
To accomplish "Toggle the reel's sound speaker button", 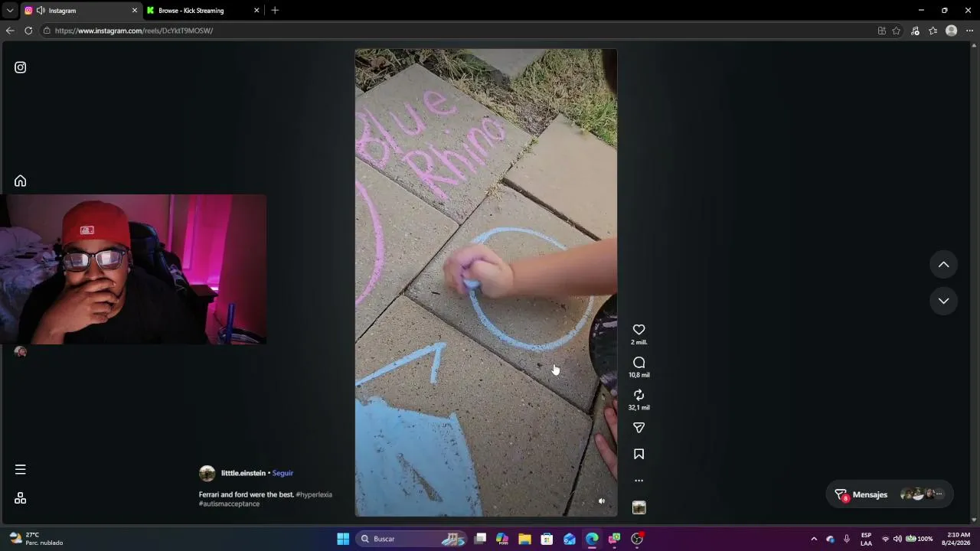I will 602,501.
